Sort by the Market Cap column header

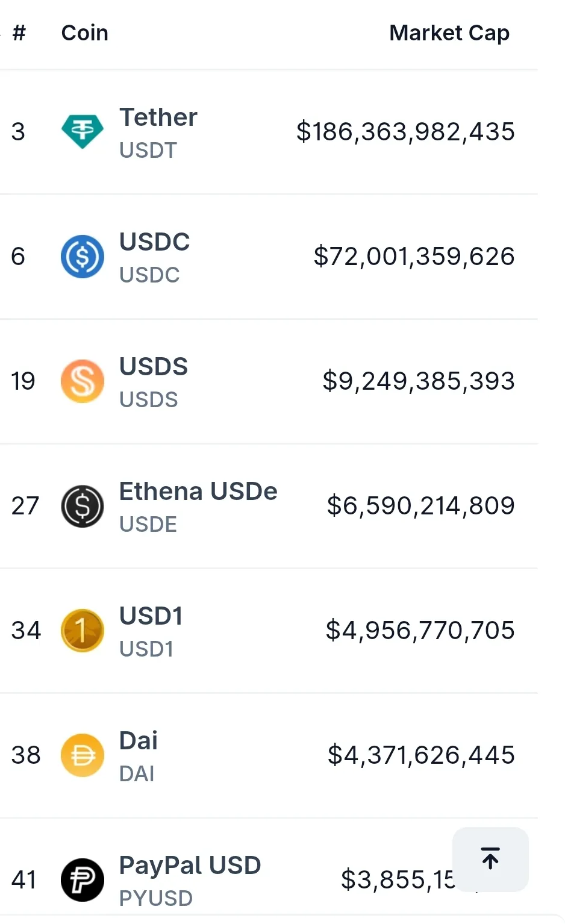(449, 33)
